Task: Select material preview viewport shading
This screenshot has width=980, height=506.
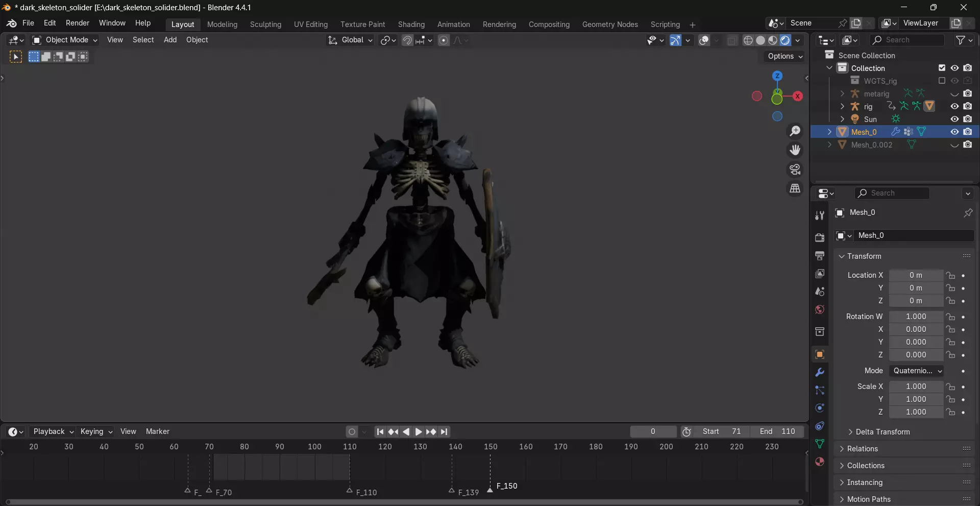Action: pos(773,40)
